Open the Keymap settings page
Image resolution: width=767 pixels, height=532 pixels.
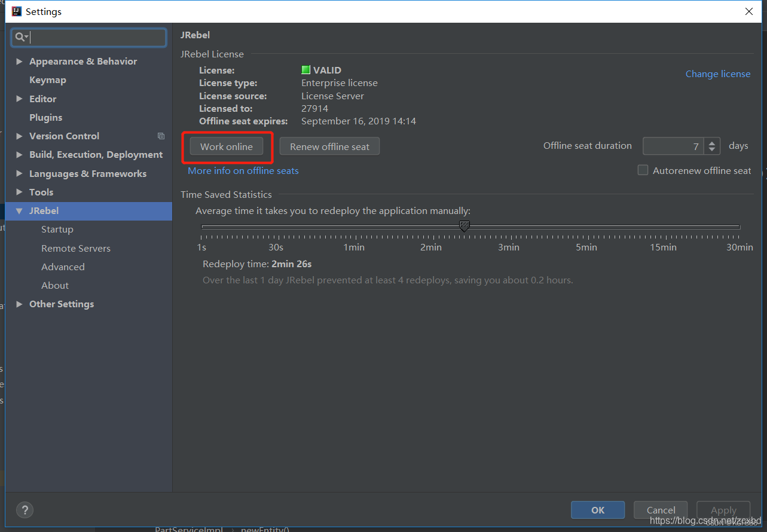48,80
